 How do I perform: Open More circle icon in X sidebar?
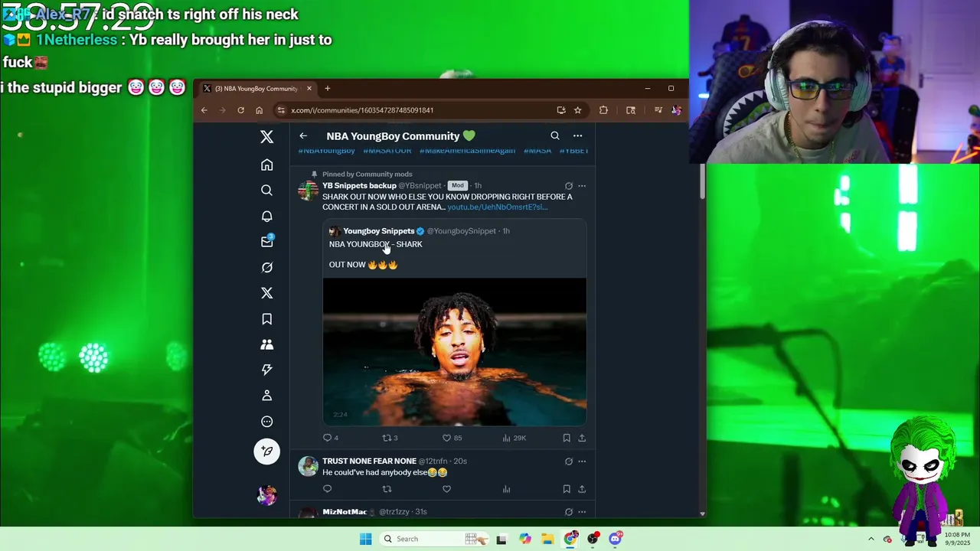tap(266, 422)
